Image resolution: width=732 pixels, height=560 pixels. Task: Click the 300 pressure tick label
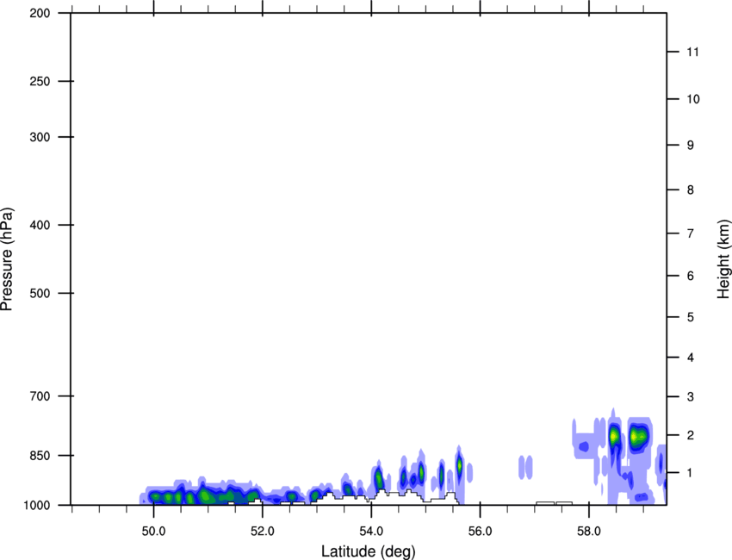(40, 137)
